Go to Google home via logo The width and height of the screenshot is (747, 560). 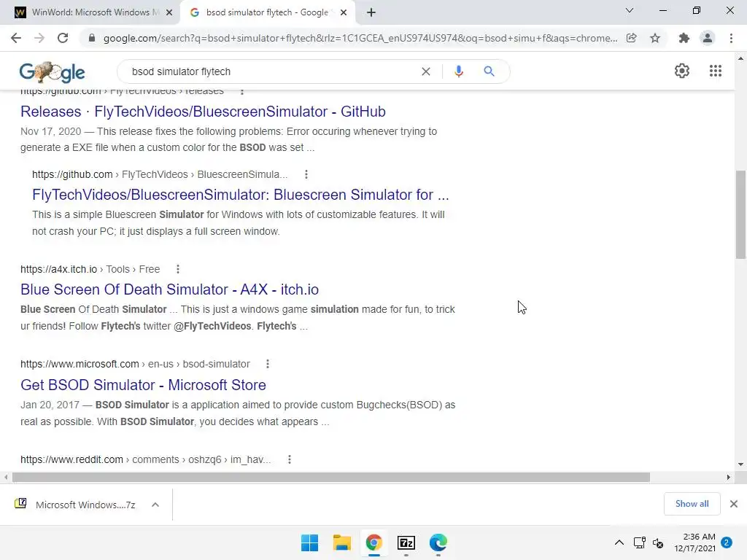click(x=52, y=72)
